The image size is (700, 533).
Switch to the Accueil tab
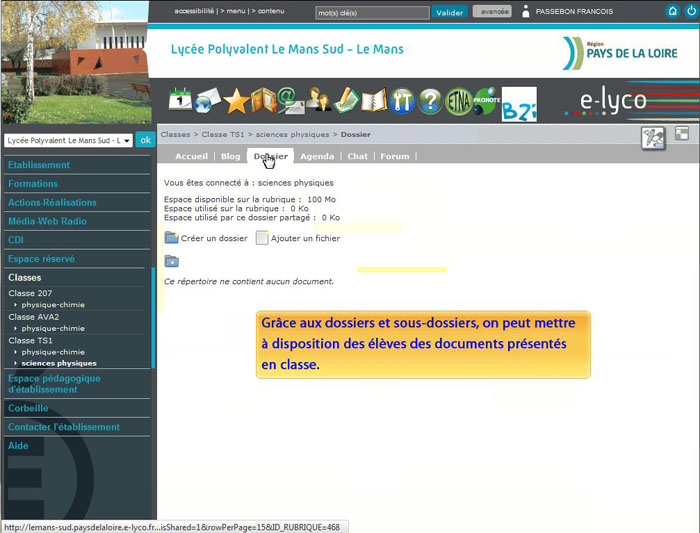pyautogui.click(x=192, y=156)
